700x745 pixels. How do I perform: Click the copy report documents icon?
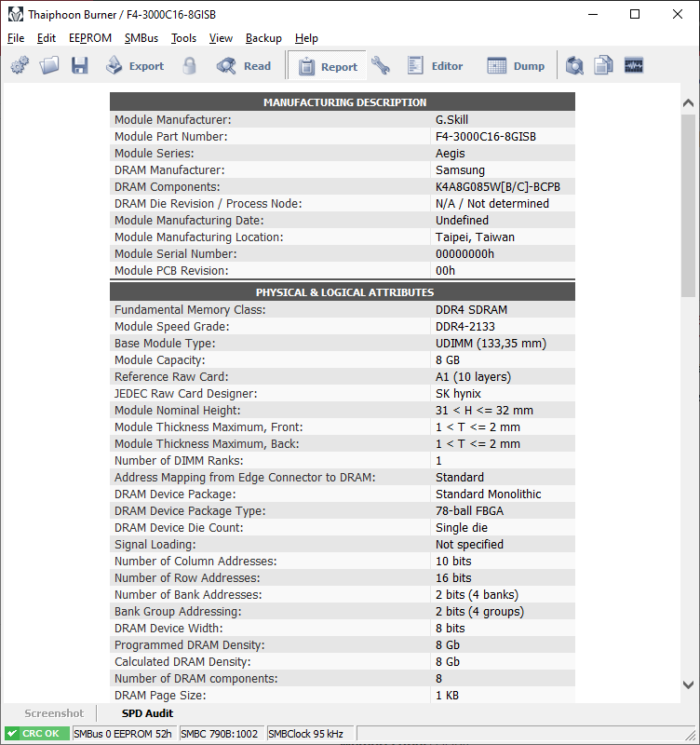tap(603, 65)
